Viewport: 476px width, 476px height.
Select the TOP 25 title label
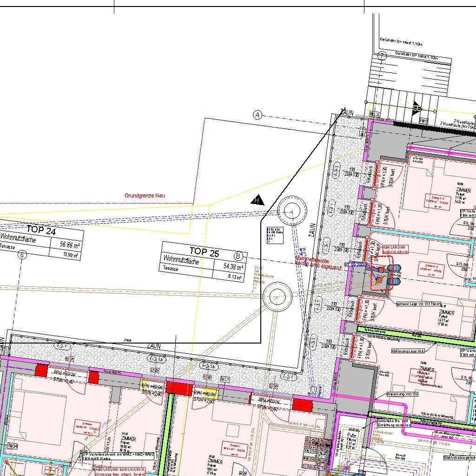pyautogui.click(x=204, y=251)
